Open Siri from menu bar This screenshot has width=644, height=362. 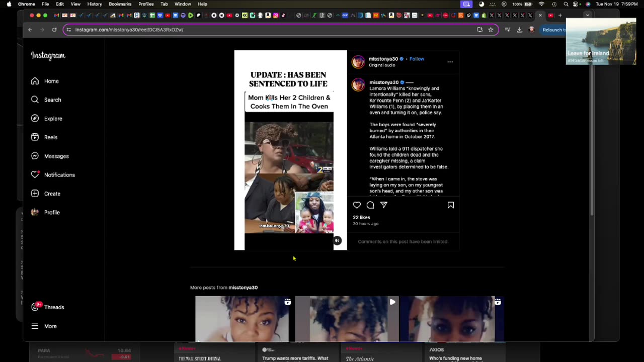(588, 4)
